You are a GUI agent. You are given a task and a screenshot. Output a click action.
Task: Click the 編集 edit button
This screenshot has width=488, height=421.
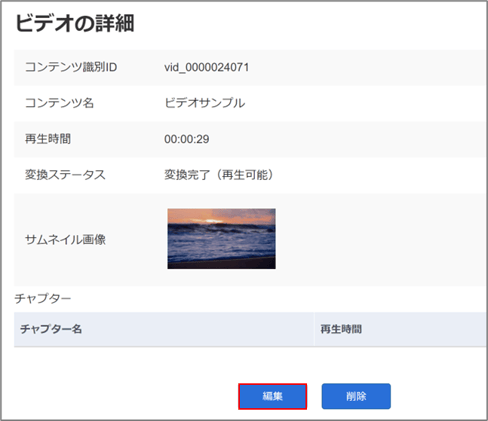(x=272, y=396)
